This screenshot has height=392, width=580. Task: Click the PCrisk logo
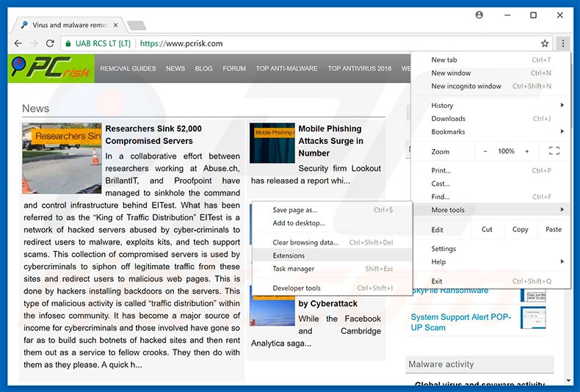coord(51,68)
